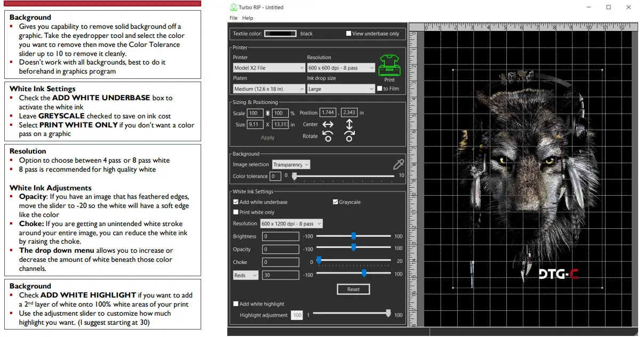This screenshot has height=337, width=644.
Task: Click the black Textile color swatch
Action: pyautogui.click(x=280, y=34)
